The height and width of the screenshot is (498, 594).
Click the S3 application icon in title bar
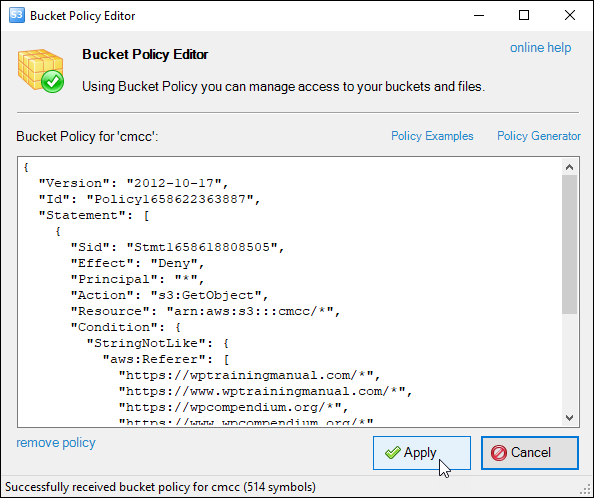17,15
